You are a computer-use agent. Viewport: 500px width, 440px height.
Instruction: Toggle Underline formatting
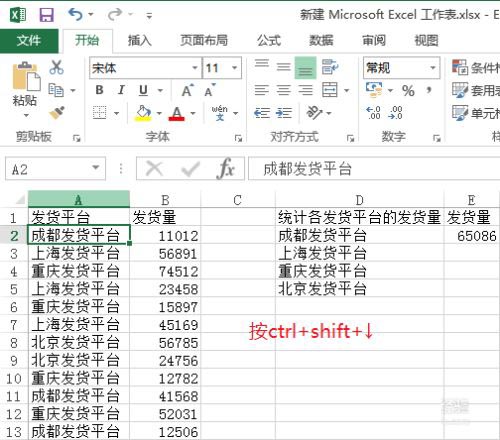pos(143,90)
